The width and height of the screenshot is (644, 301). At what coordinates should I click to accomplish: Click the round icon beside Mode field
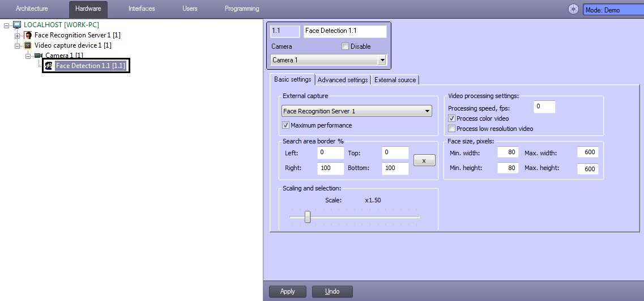click(574, 10)
